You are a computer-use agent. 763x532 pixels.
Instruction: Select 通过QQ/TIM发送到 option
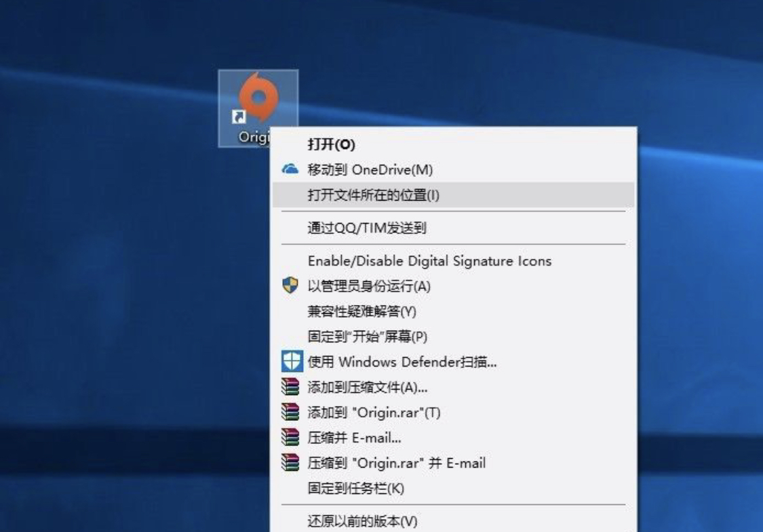tap(454, 228)
